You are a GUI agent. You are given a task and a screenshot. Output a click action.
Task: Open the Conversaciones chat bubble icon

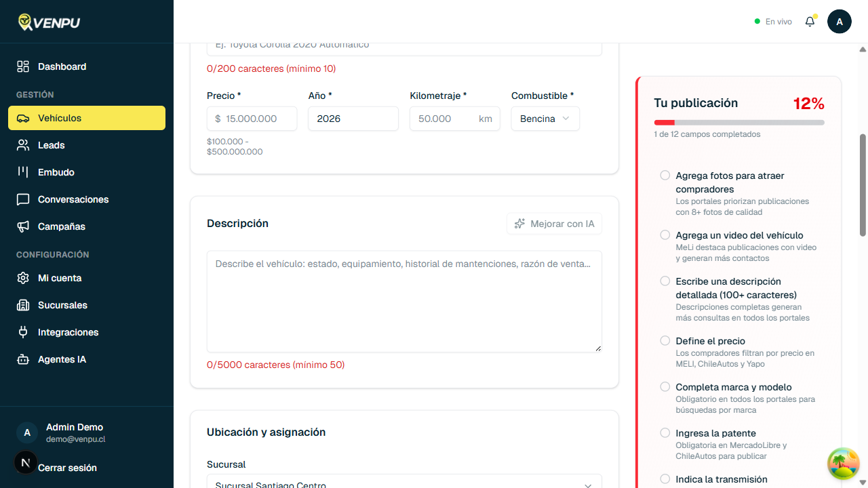(23, 199)
